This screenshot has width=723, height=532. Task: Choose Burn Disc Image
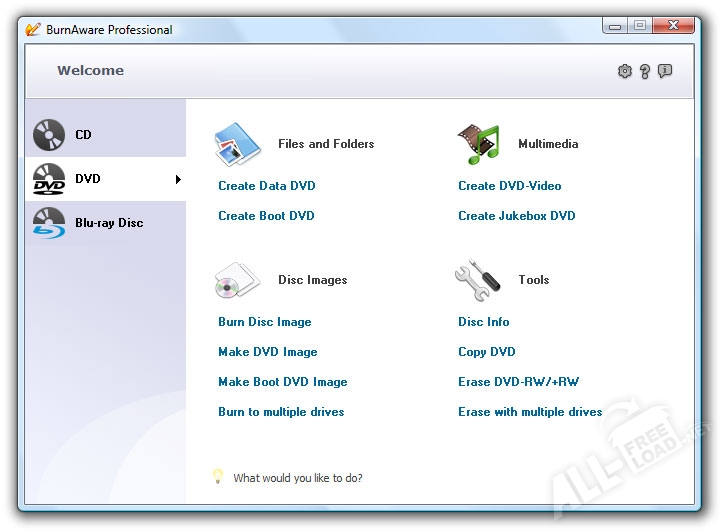(x=264, y=322)
